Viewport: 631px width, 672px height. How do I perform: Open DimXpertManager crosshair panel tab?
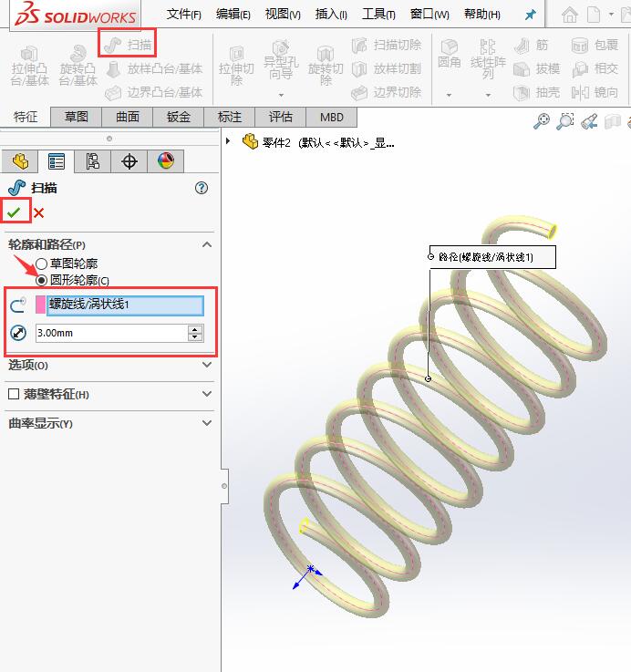pos(129,161)
